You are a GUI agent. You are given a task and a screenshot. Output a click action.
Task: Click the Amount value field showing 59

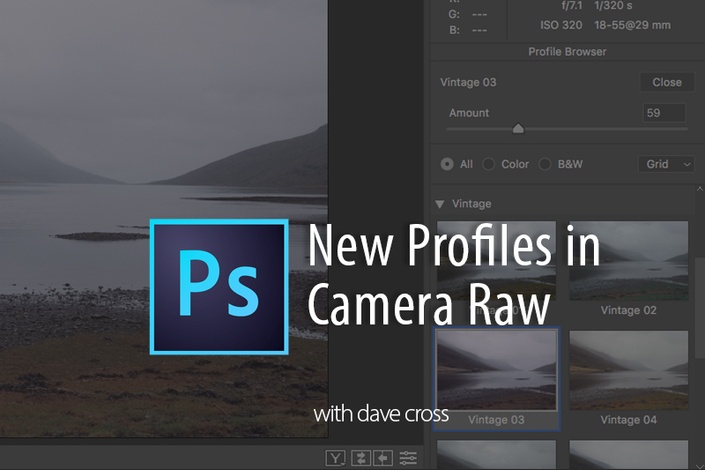tap(664, 113)
